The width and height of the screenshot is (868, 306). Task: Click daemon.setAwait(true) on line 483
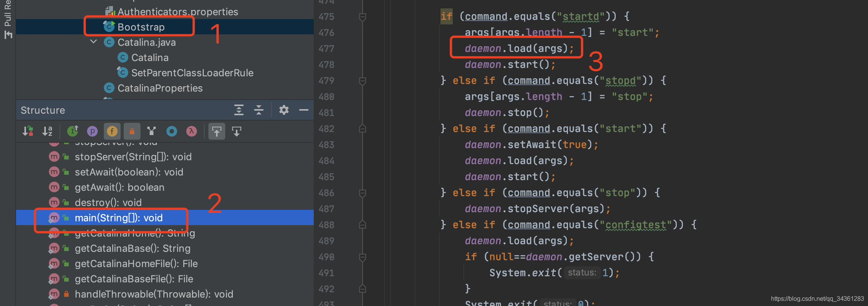point(531,145)
